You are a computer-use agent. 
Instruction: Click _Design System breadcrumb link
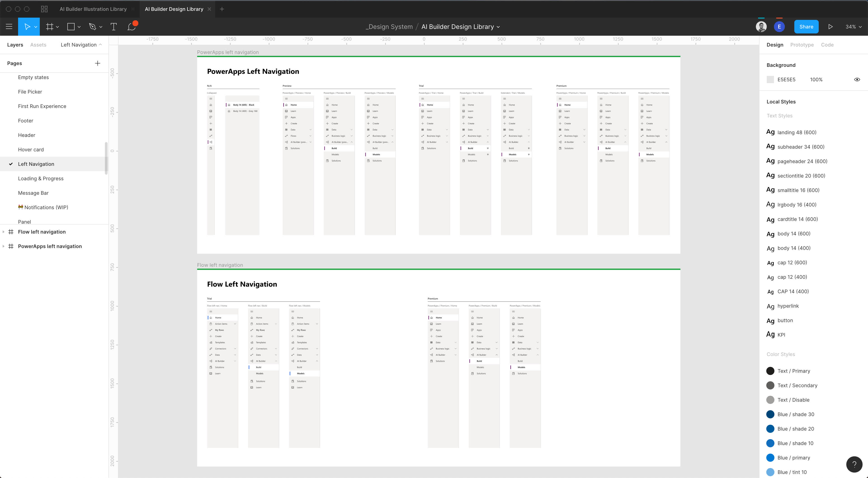[389, 27]
